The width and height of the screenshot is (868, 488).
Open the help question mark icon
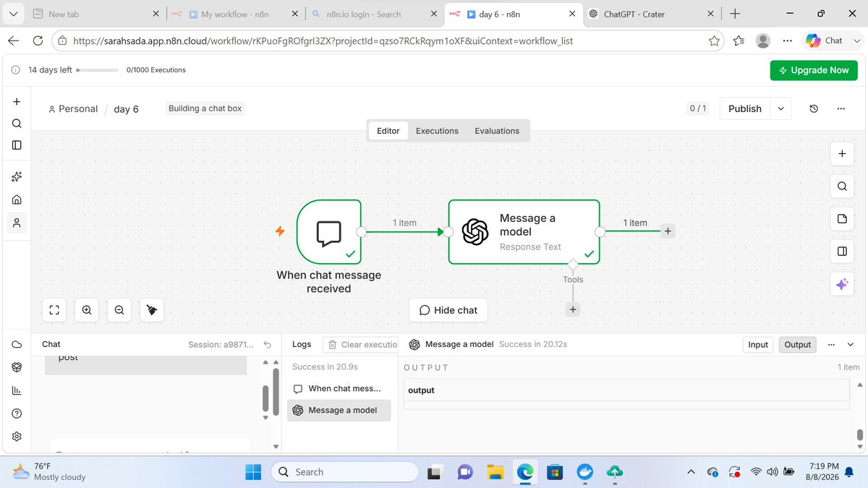point(17,414)
